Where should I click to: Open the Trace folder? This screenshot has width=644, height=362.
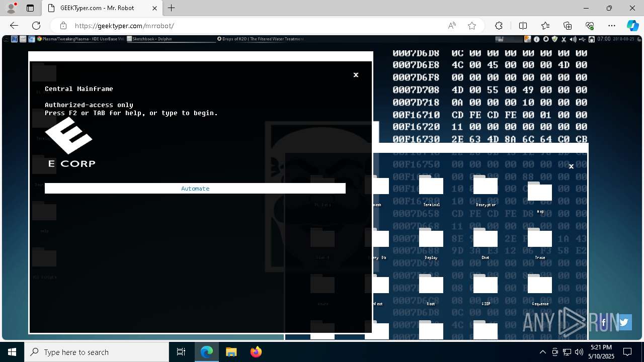[540, 244]
